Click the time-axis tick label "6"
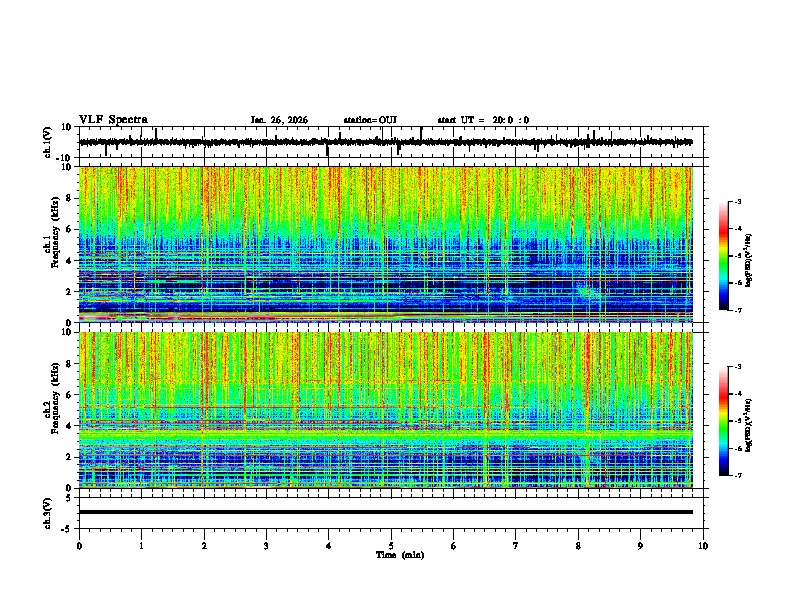 [454, 546]
